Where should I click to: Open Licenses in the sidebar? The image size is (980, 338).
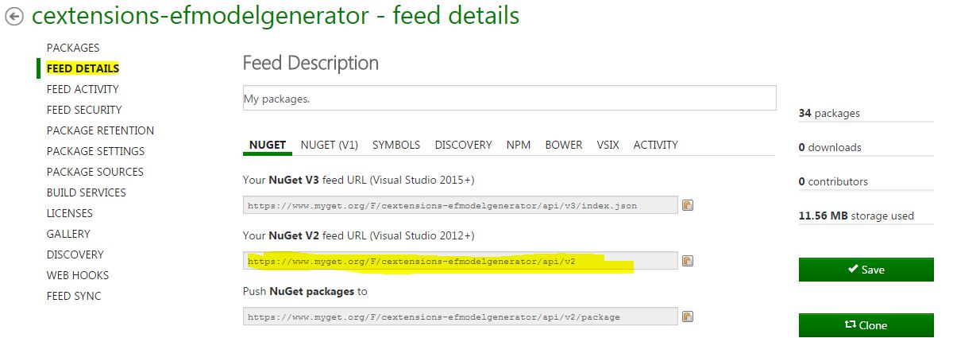coord(70,213)
